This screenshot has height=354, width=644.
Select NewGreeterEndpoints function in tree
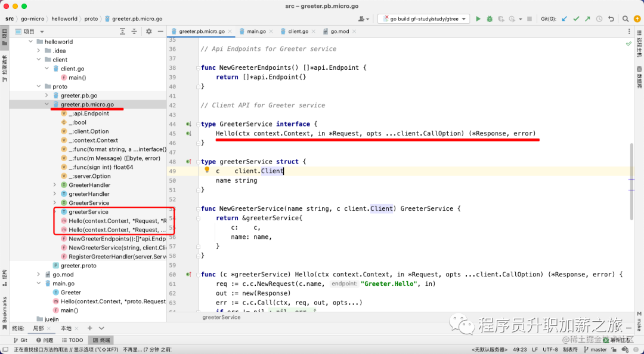coord(117,239)
